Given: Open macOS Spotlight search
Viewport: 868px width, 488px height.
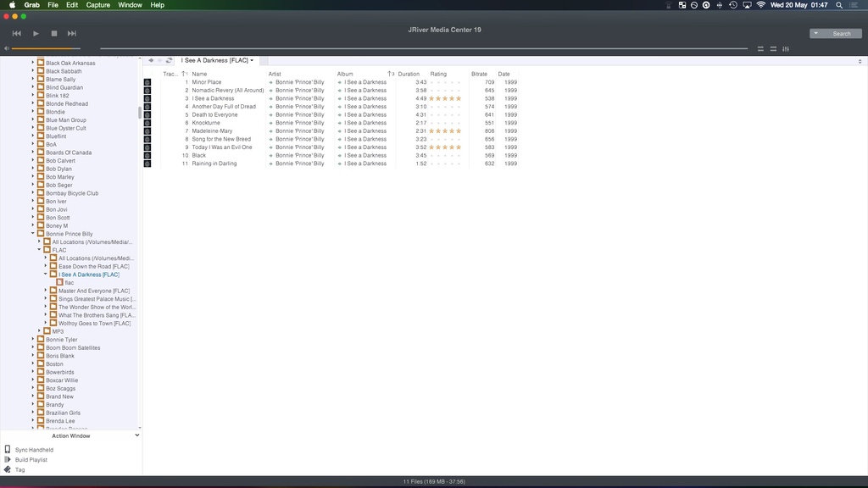Looking at the screenshot, I should 839,5.
